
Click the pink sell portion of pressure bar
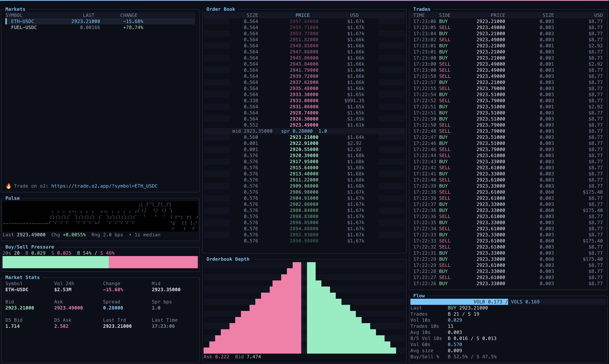153,262
